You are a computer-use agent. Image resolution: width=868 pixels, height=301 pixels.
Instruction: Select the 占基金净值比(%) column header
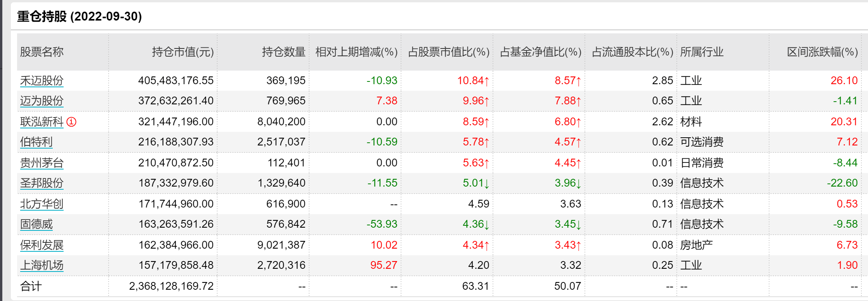click(540, 52)
